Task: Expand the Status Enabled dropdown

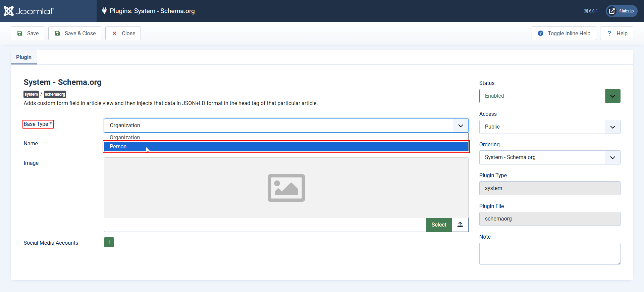Action: click(549, 96)
